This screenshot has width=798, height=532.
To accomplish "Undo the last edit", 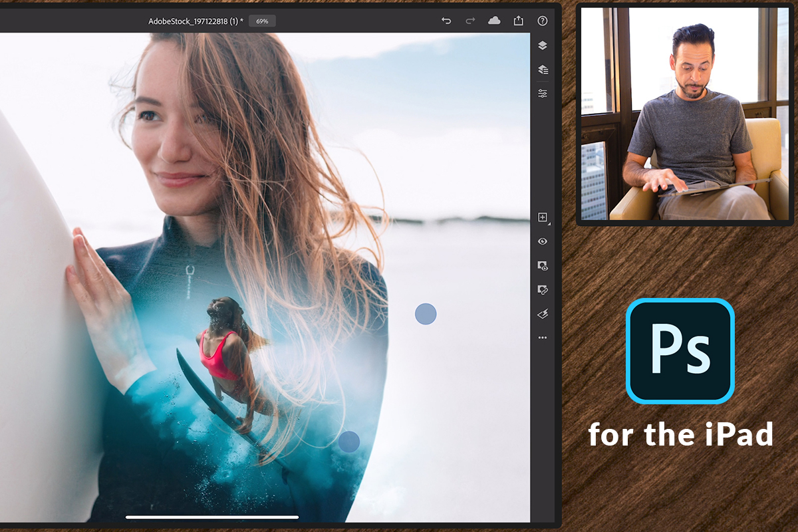I will (x=446, y=21).
